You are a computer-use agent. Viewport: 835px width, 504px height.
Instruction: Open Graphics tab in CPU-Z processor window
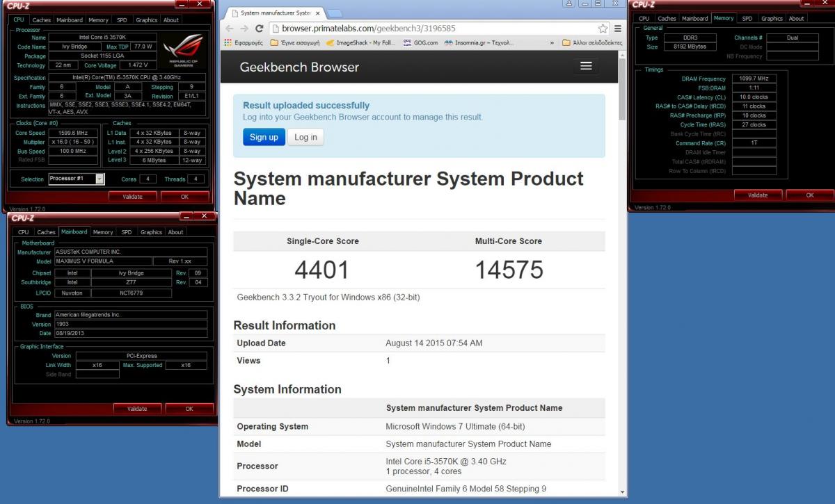coord(146,20)
